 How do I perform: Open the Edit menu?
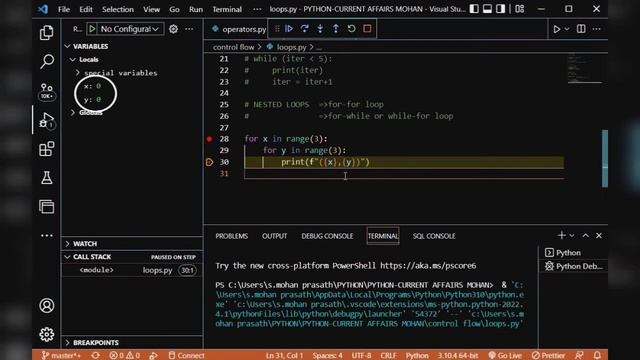[86, 9]
